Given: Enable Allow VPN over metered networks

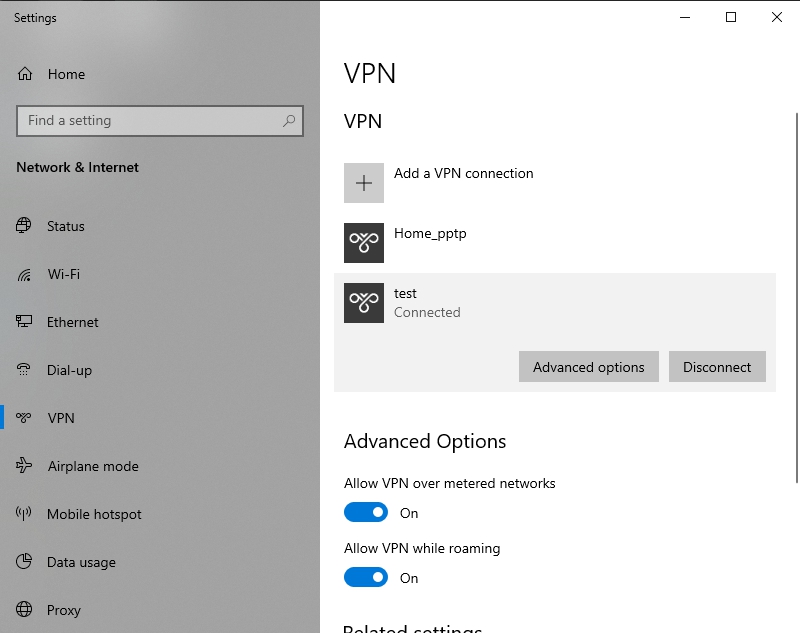Looking at the screenshot, I should coord(366,512).
